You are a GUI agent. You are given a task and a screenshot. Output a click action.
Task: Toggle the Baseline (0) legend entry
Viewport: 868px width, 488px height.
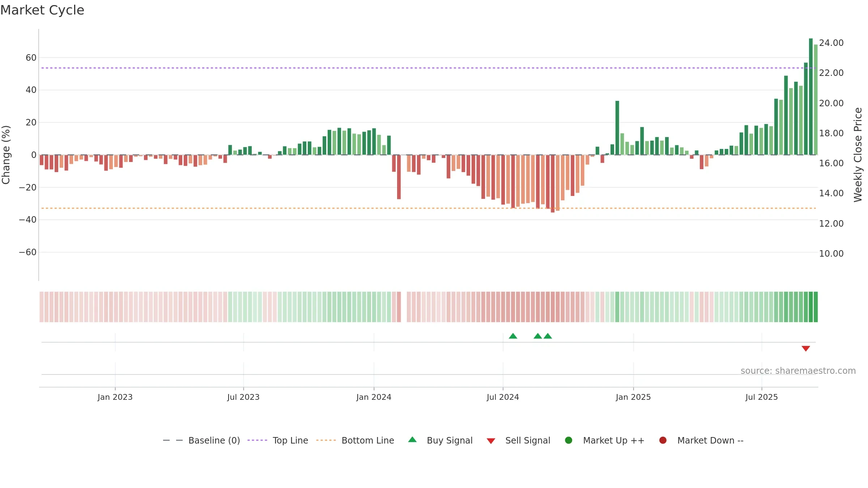pos(201,440)
